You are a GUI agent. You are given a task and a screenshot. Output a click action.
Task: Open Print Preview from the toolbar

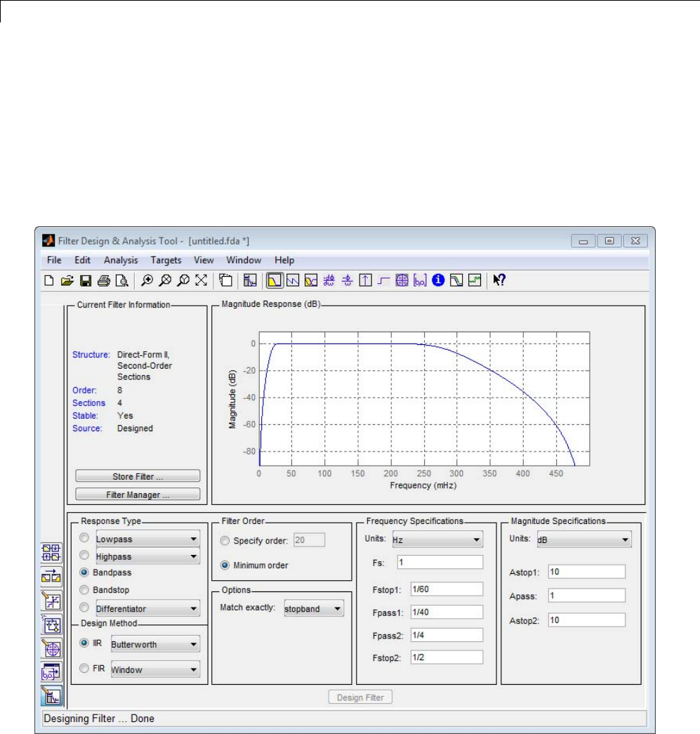pyautogui.click(x=121, y=280)
